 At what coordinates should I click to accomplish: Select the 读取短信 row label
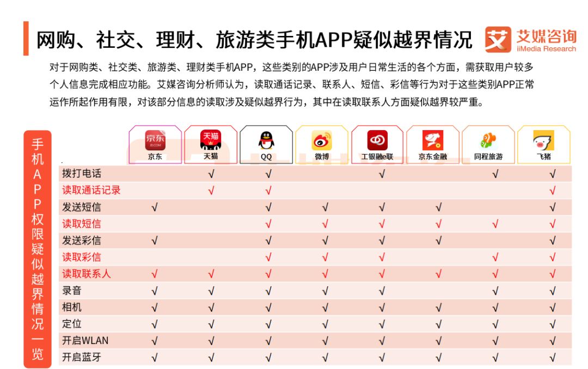pyautogui.click(x=82, y=224)
